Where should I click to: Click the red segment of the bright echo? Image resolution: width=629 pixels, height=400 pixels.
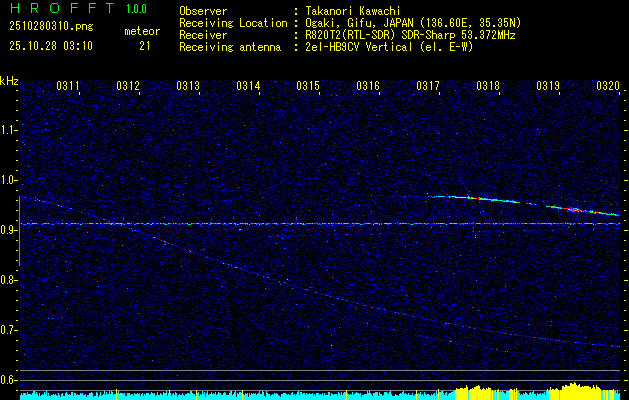coord(574,209)
